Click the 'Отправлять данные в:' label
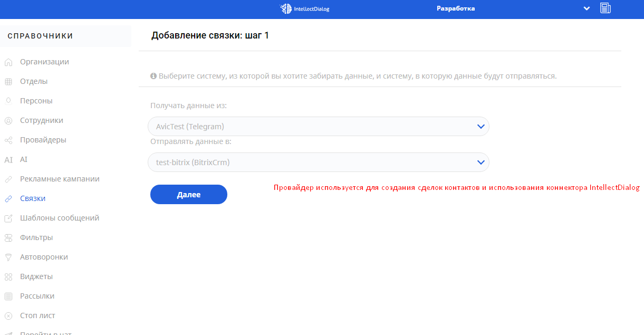The height and width of the screenshot is (335, 644). 191,141
